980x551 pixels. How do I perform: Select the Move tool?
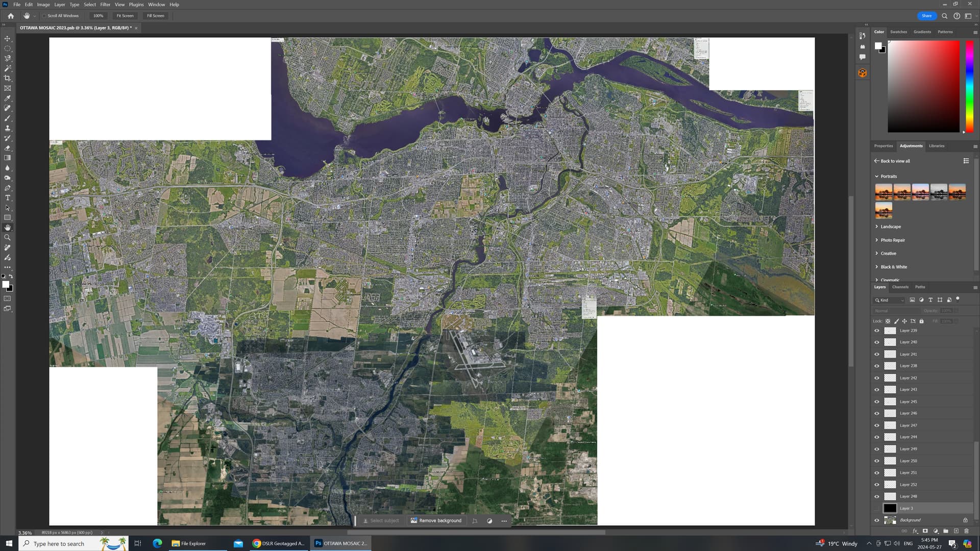pyautogui.click(x=7, y=38)
